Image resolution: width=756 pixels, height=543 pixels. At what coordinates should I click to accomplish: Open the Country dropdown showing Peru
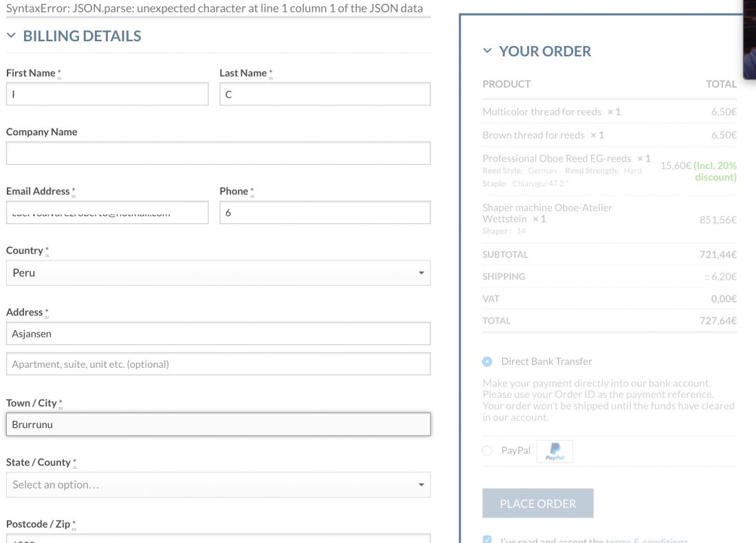(x=219, y=273)
